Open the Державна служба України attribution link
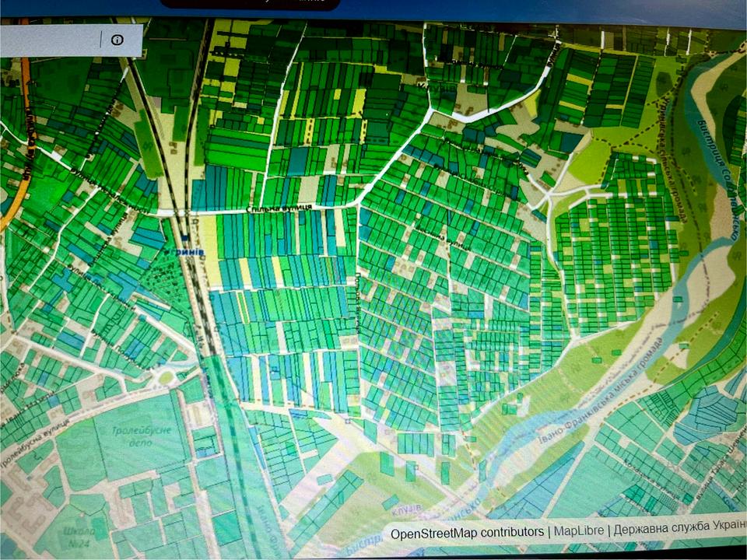Viewport: 747px width, 560px height. (679, 533)
